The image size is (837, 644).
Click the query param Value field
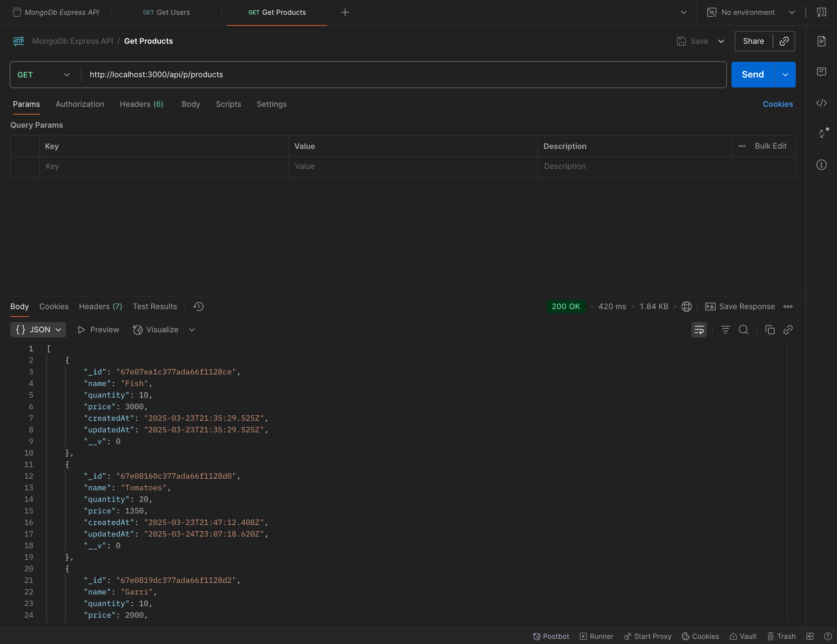(x=413, y=166)
